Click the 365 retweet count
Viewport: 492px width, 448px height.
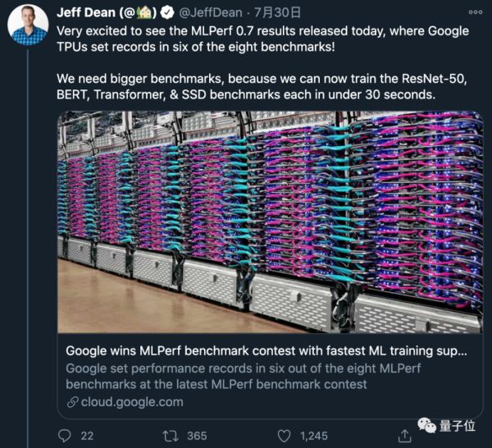pos(197,436)
